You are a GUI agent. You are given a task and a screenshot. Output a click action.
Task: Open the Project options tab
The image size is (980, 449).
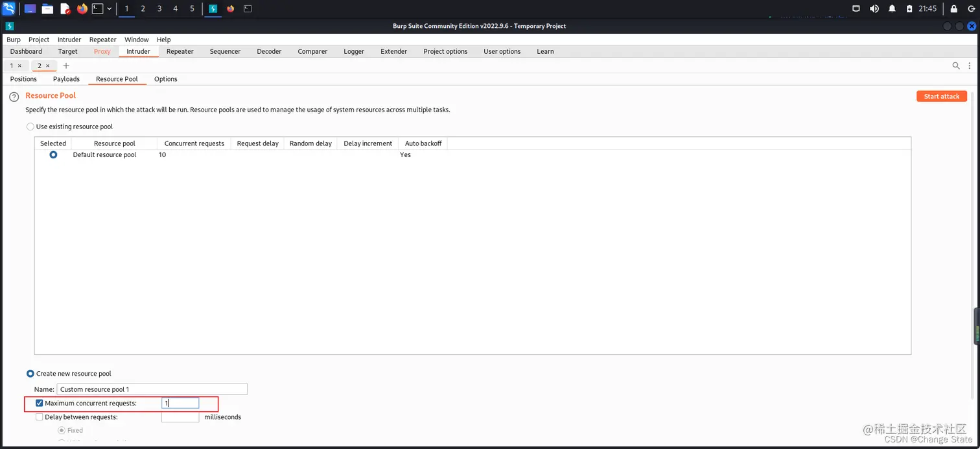(x=445, y=51)
